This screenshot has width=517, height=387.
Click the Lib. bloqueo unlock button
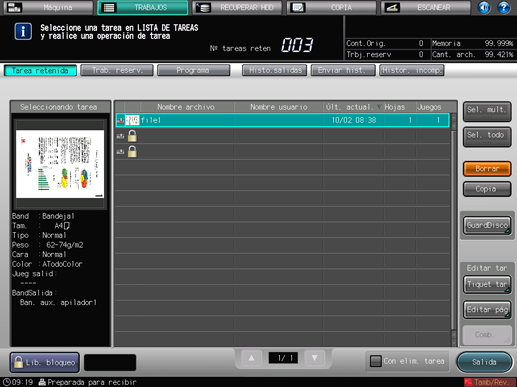45,362
